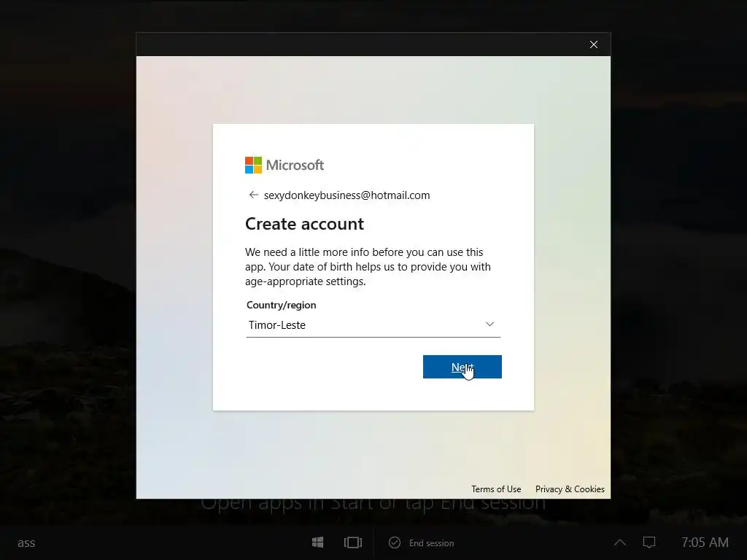Click the back arrow beside the email address
The image size is (747, 560).
(253, 195)
